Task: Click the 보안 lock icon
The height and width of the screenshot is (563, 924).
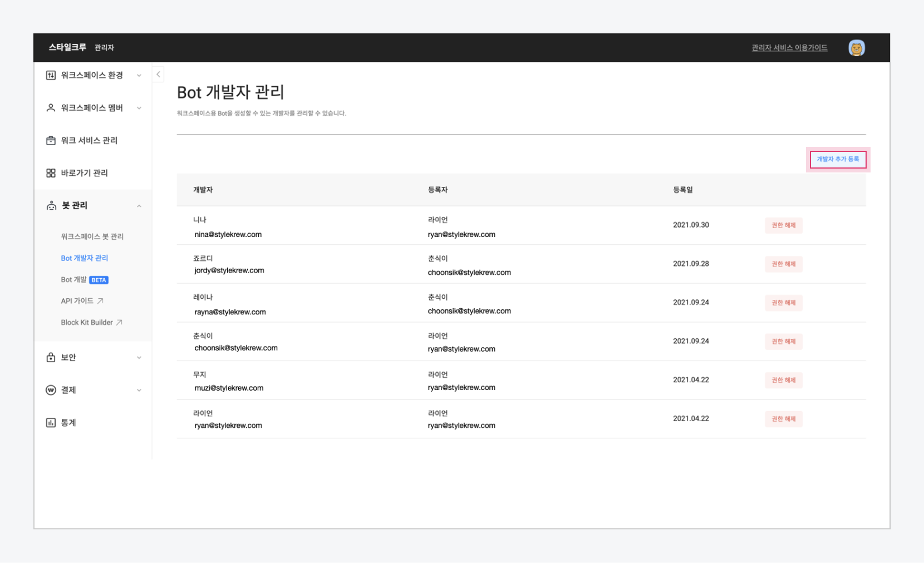Action: [x=51, y=357]
